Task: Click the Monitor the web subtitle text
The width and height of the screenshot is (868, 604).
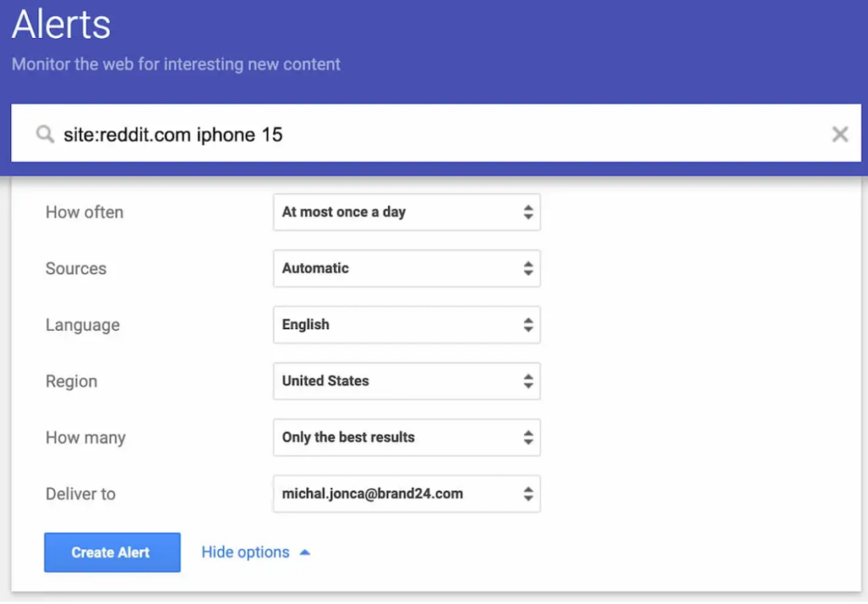Action: coord(176,64)
